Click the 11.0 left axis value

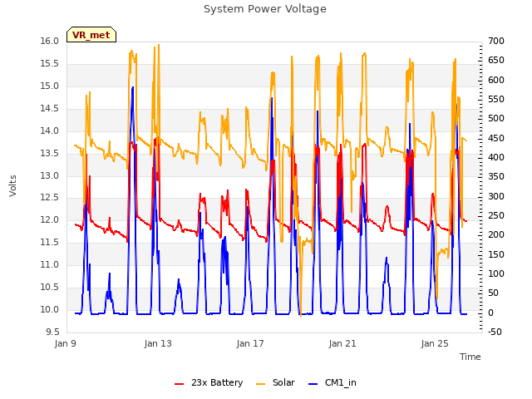pos(50,264)
